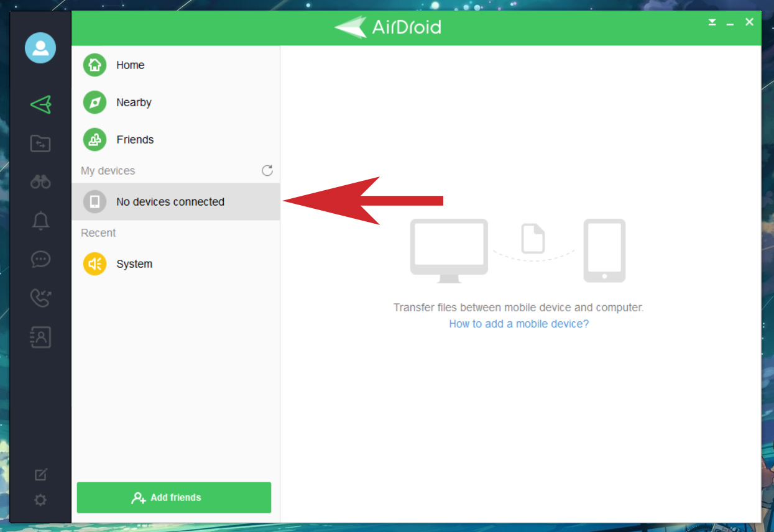Select the No devices connected entry
Viewport: 774px width, 532px height.
coord(170,201)
